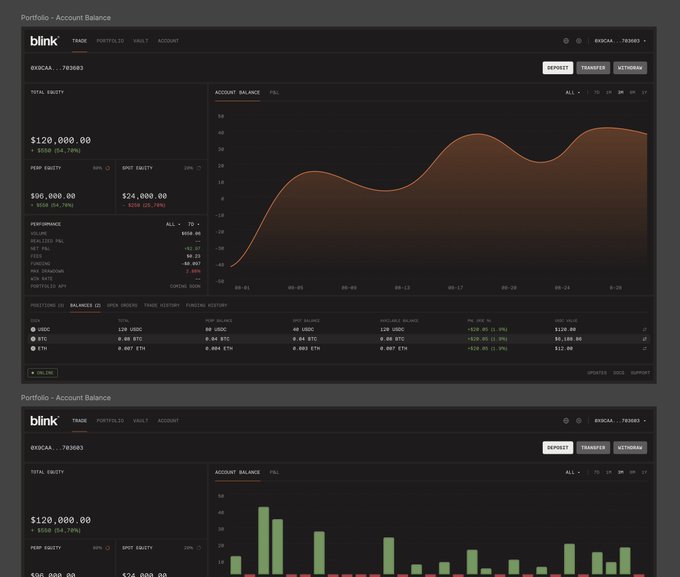
Task: Open the UPDATES footer link
Action: (x=597, y=373)
